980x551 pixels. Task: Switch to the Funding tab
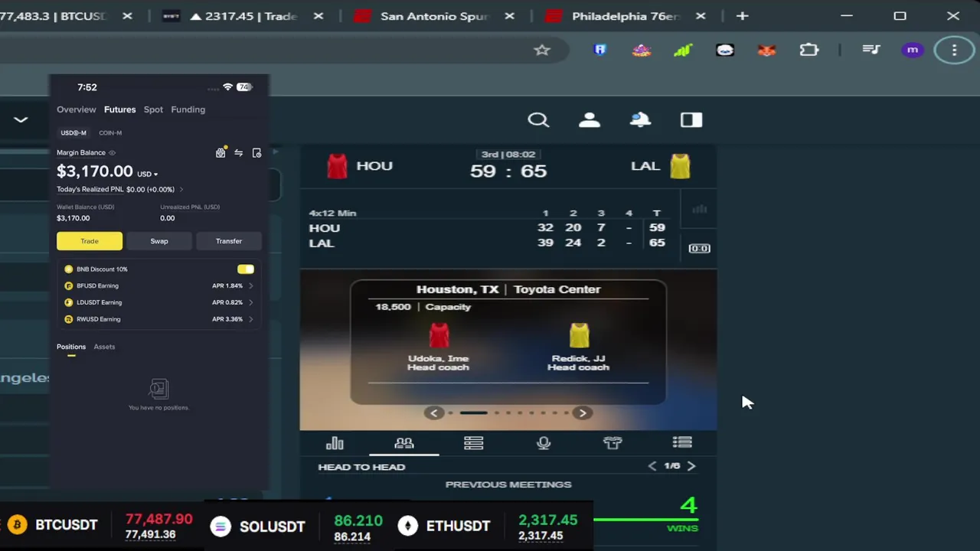[188, 109]
